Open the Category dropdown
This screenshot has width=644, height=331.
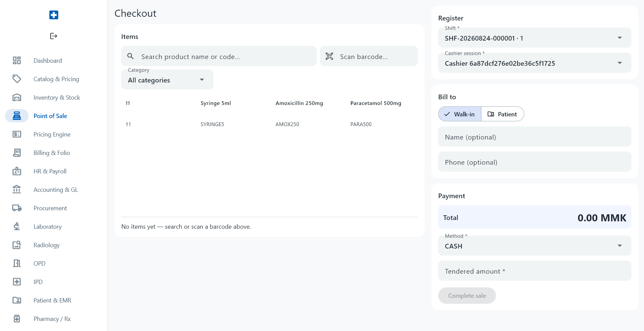click(167, 80)
